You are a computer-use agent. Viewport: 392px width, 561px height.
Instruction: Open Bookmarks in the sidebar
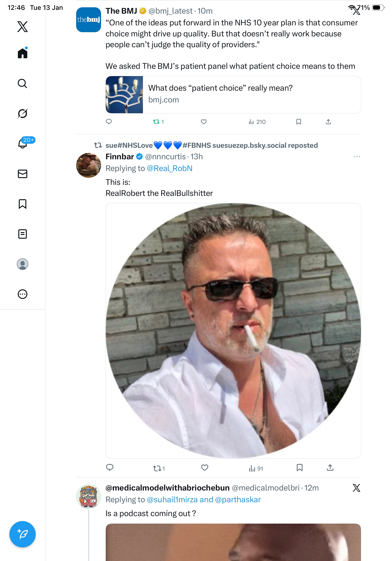[x=23, y=204]
